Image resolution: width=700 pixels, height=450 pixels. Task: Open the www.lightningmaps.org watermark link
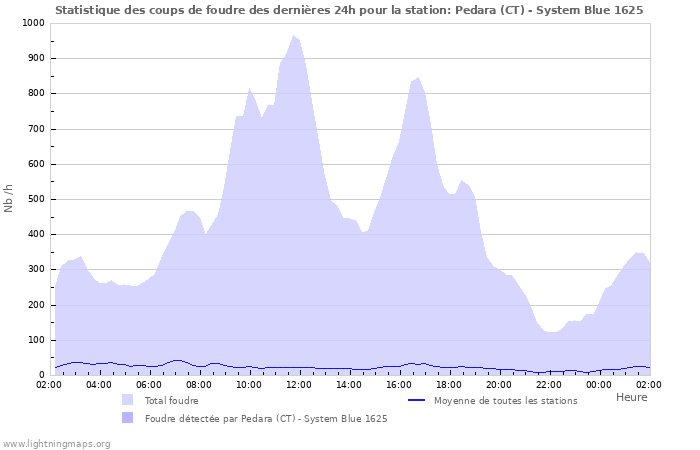tap(56, 443)
